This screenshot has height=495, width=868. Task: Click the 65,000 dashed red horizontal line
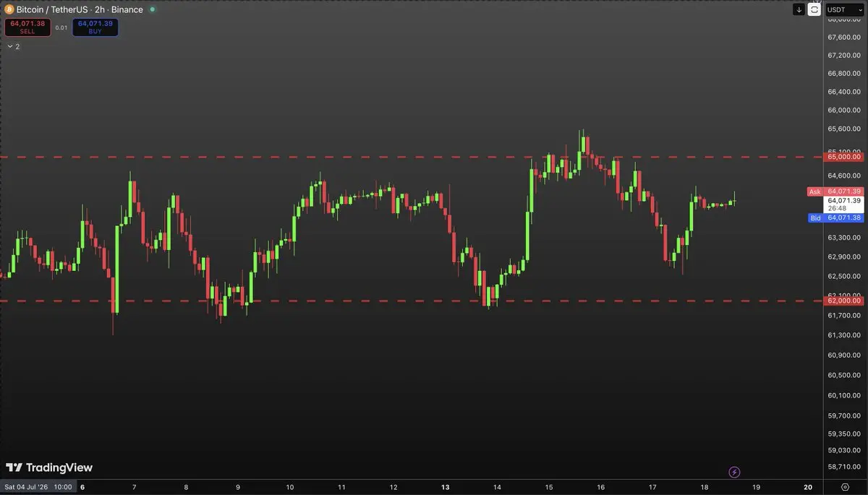411,157
